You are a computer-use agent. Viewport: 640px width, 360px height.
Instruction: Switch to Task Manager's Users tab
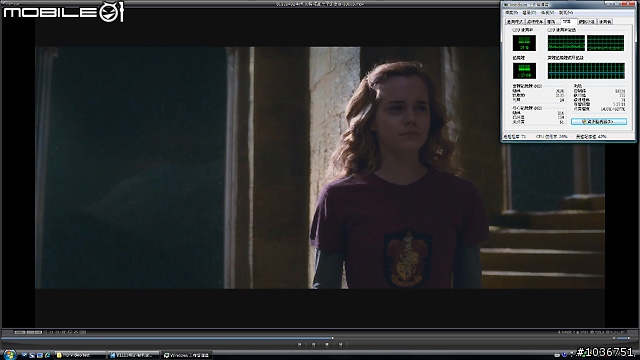(605, 22)
